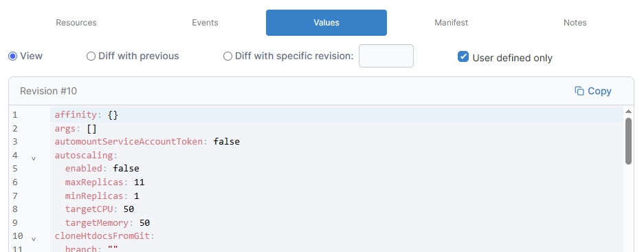Click line number 4 in gutter
Image resolution: width=644 pixels, height=252 pixels.
tap(15, 155)
